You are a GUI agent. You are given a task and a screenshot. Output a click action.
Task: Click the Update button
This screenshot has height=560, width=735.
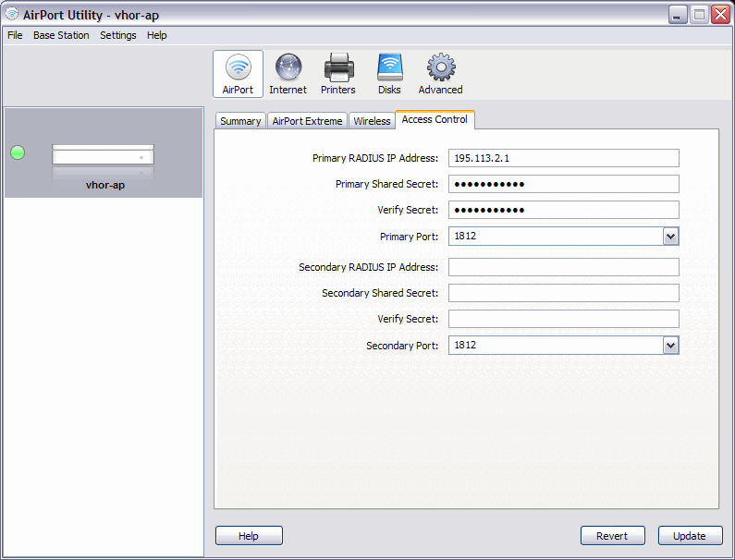690,536
